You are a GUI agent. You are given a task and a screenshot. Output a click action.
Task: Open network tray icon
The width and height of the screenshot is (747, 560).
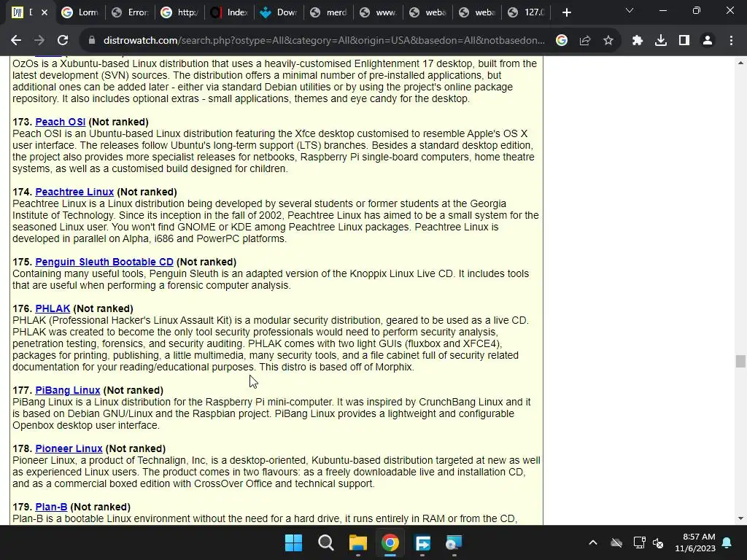(639, 542)
